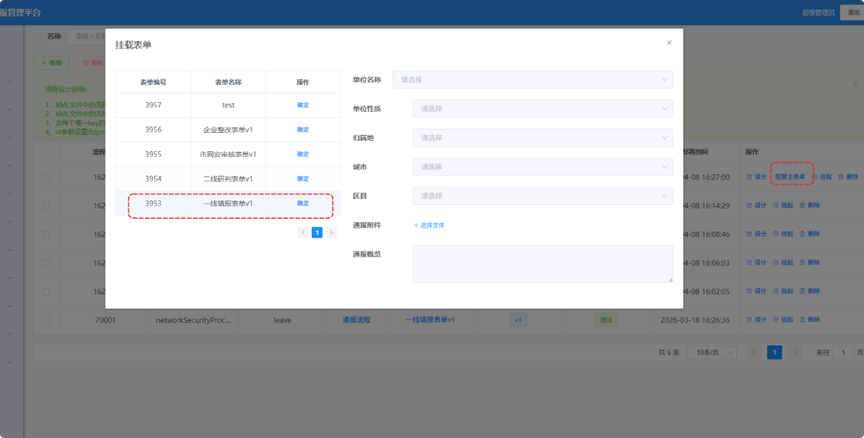864x438 pixels.
Task: Close the 挂载表单 dialog with the X icon
Action: pos(669,42)
